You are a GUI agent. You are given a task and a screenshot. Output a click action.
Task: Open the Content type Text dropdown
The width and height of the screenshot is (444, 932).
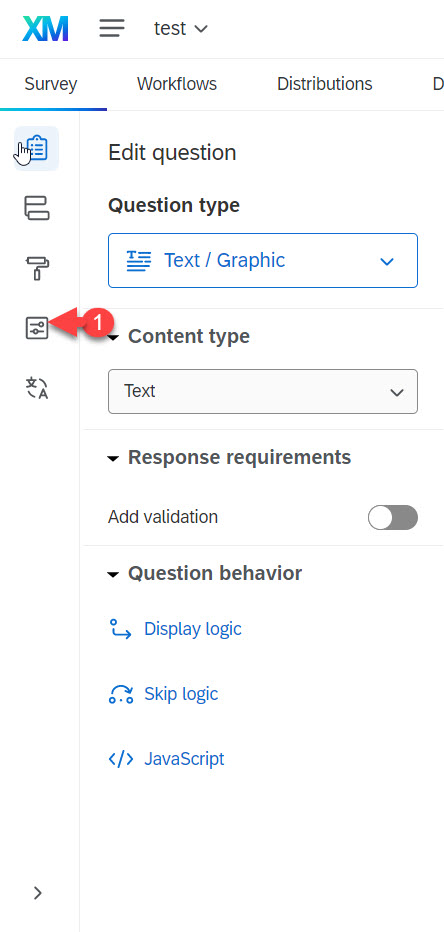[263, 391]
